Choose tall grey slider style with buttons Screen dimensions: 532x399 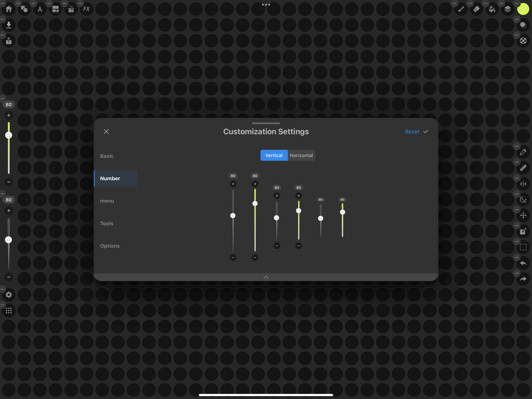233,217
